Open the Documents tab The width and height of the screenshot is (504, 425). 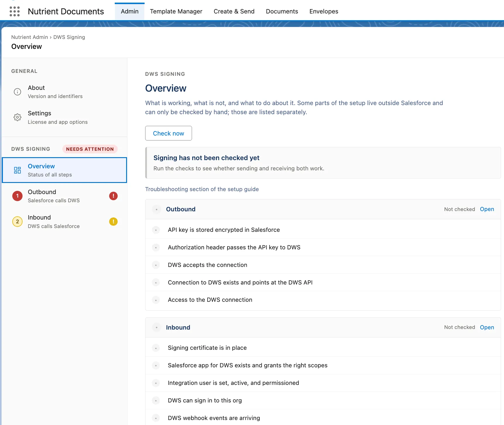pyautogui.click(x=282, y=11)
